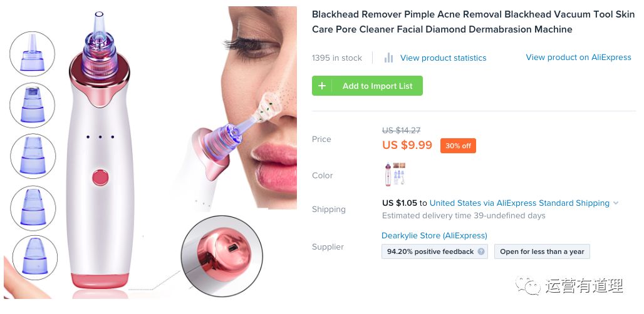Select the fifth nozzle head thumbnail

pyautogui.click(x=35, y=258)
